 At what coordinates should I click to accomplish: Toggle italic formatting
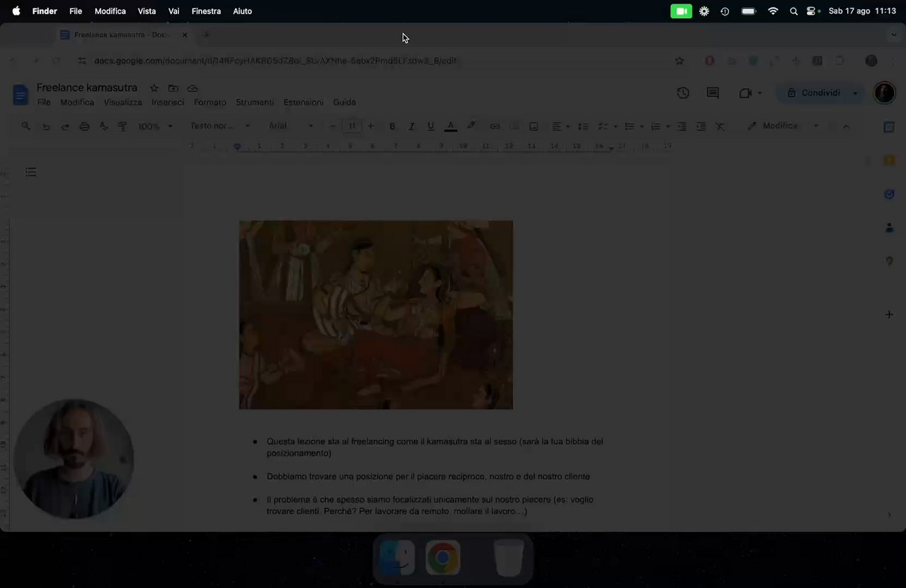(x=411, y=126)
